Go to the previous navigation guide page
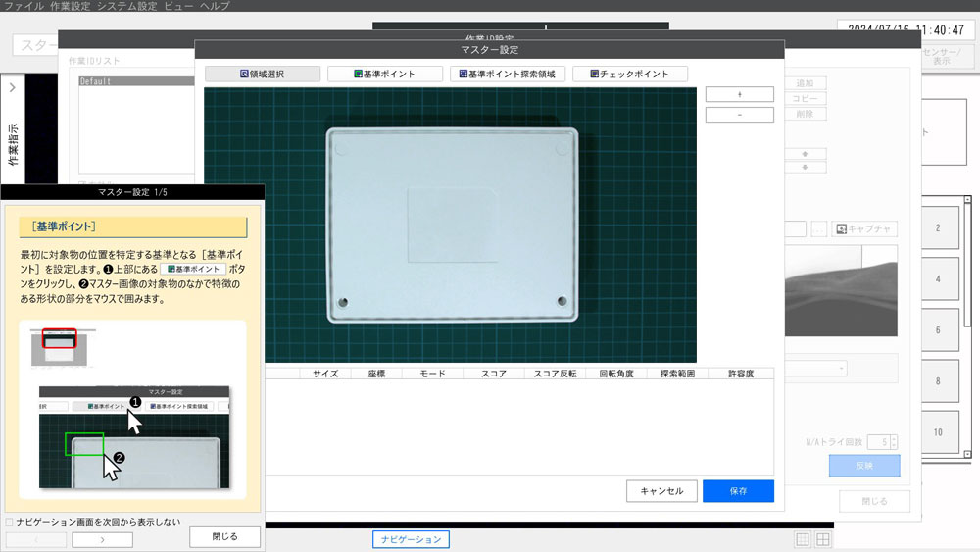Viewport: 980px width, 552px height. pos(36,539)
